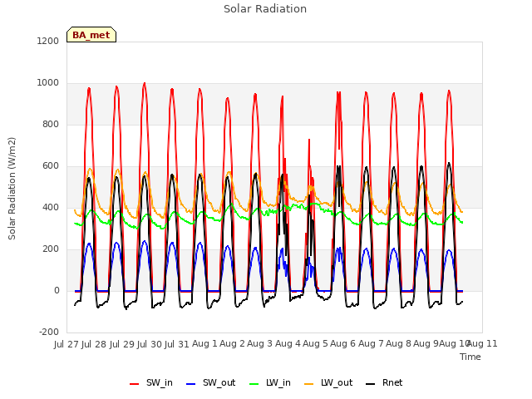
Task: Click the red SW_in legend color marker
Action: click(x=135, y=384)
